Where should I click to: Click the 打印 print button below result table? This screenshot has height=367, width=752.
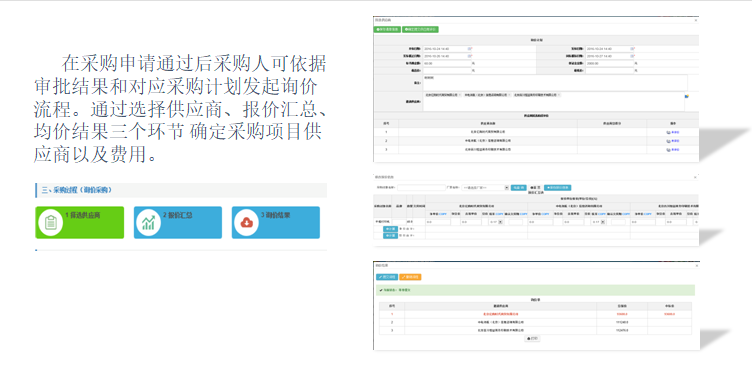pos(532,338)
